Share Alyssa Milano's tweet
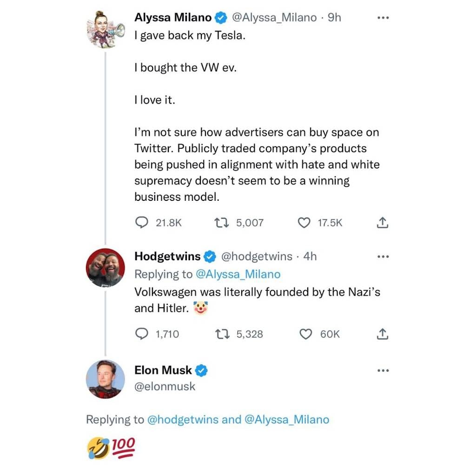The width and height of the screenshot is (476, 476). (x=383, y=223)
